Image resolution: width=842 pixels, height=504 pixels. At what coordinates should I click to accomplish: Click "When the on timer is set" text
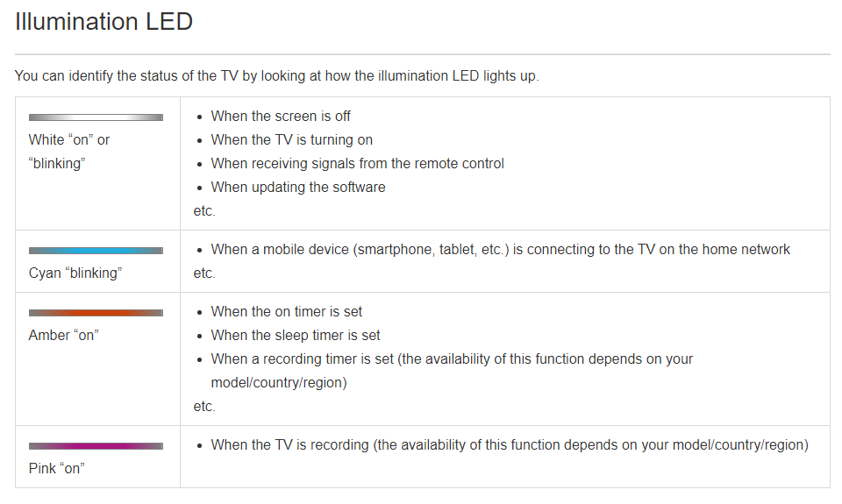pos(286,311)
